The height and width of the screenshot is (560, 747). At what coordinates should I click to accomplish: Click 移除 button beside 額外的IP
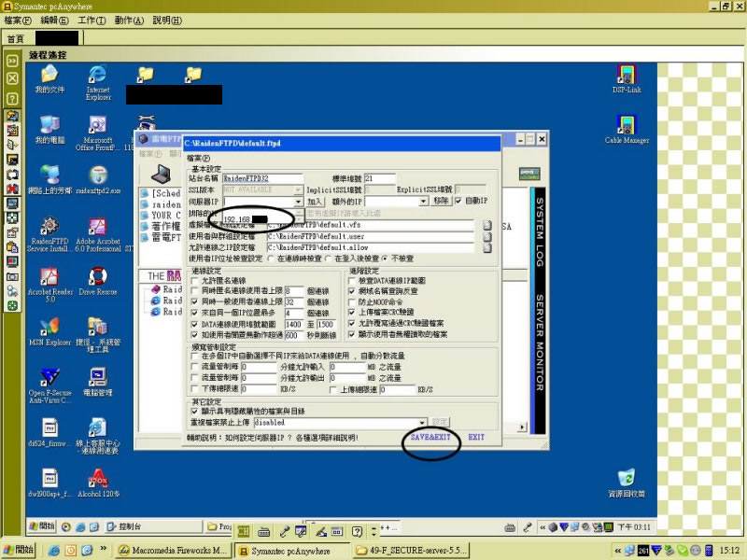click(441, 201)
